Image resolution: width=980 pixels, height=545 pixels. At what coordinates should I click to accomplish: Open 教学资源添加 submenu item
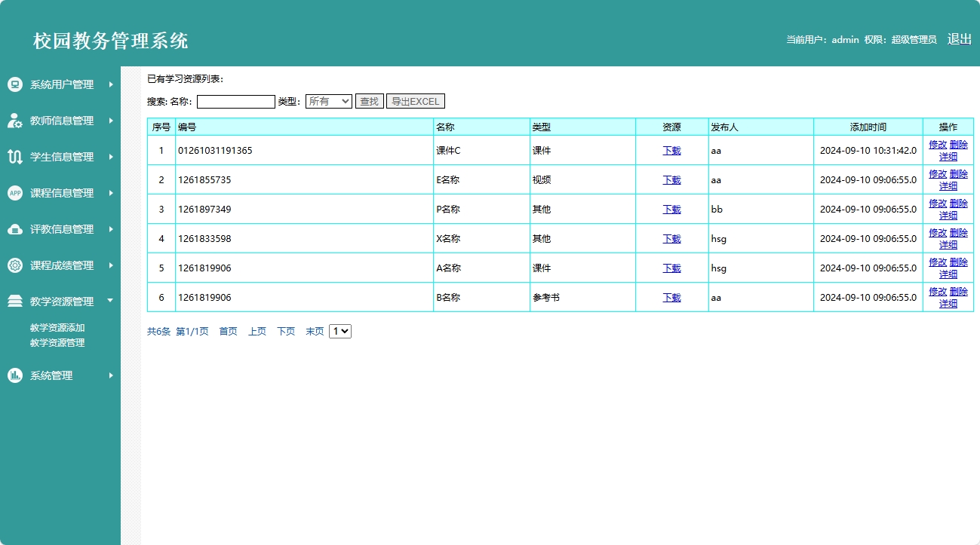click(57, 328)
